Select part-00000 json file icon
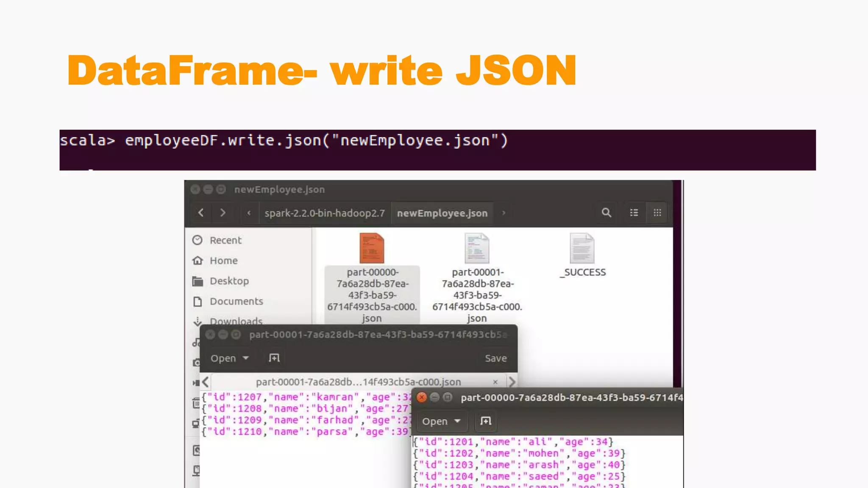This screenshot has width=868, height=488. 372,248
